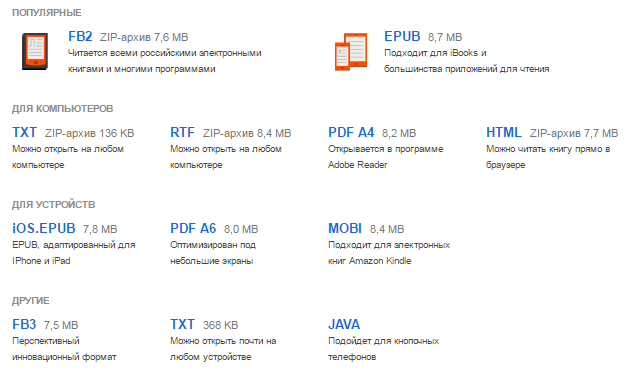The height and width of the screenshot is (391, 630).
Task: Download the book in FB2 format
Action: point(80,37)
